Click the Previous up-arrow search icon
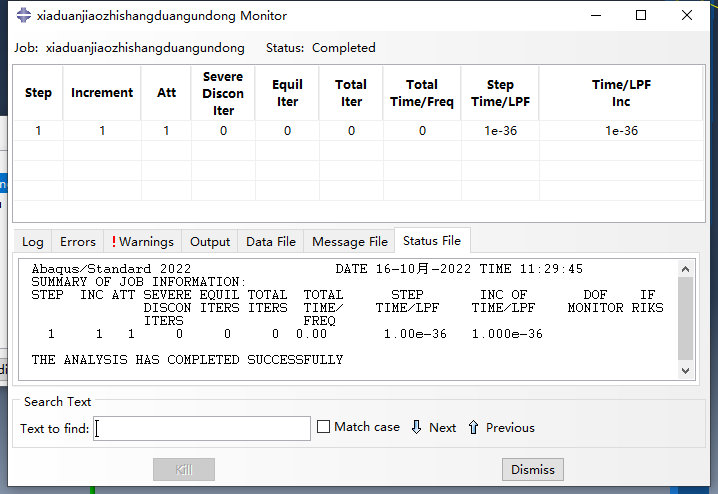 (x=473, y=427)
